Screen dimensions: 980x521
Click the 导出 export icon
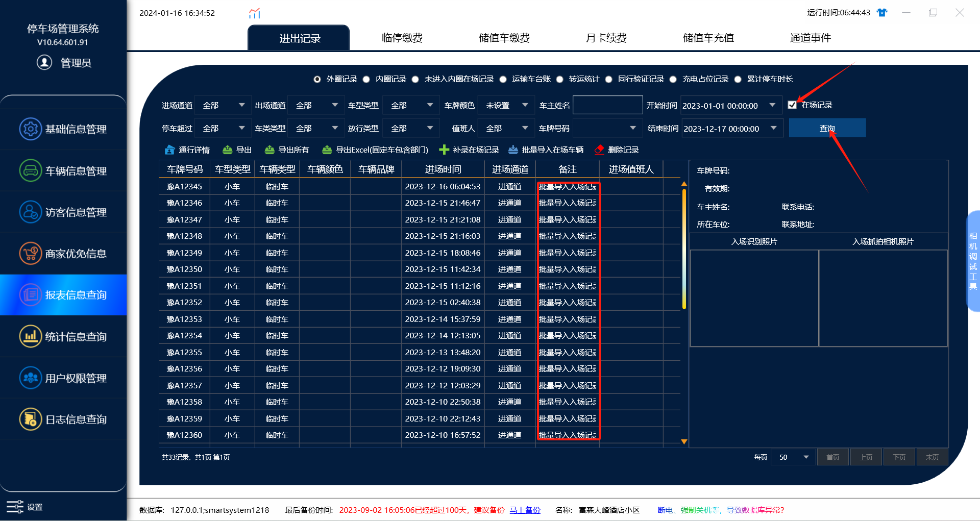[x=228, y=150]
